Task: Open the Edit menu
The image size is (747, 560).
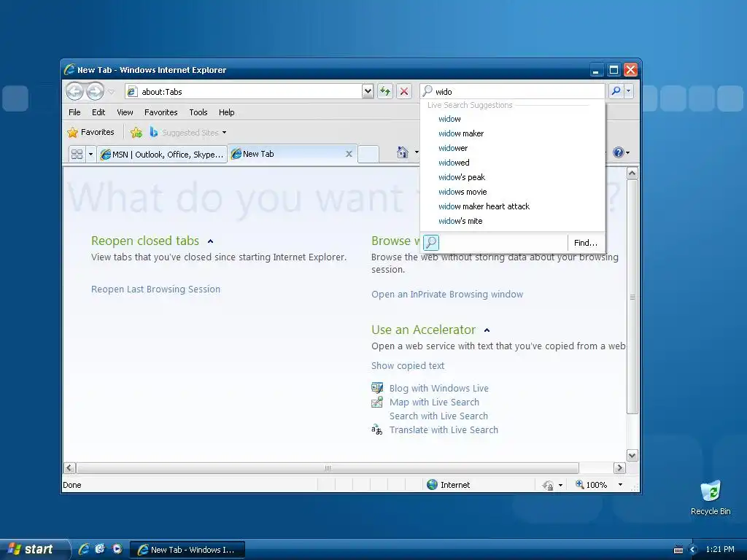Action: 98,112
